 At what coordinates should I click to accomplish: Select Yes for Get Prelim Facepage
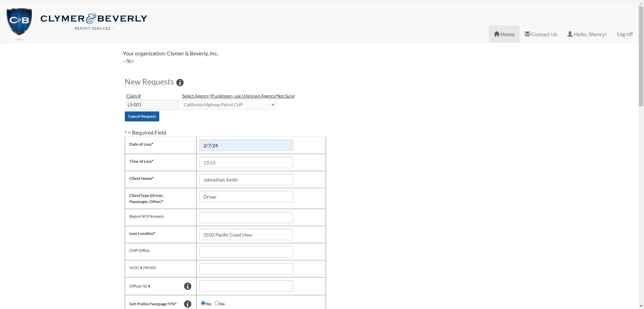coord(203,303)
